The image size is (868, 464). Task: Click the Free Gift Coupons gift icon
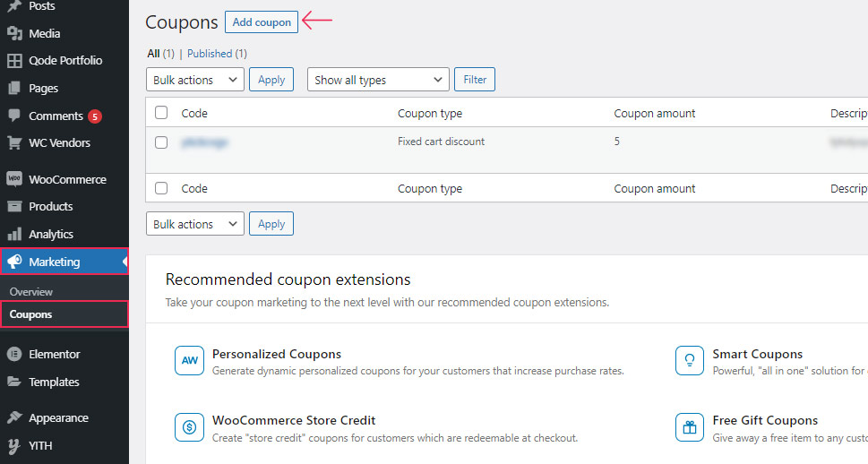point(689,427)
